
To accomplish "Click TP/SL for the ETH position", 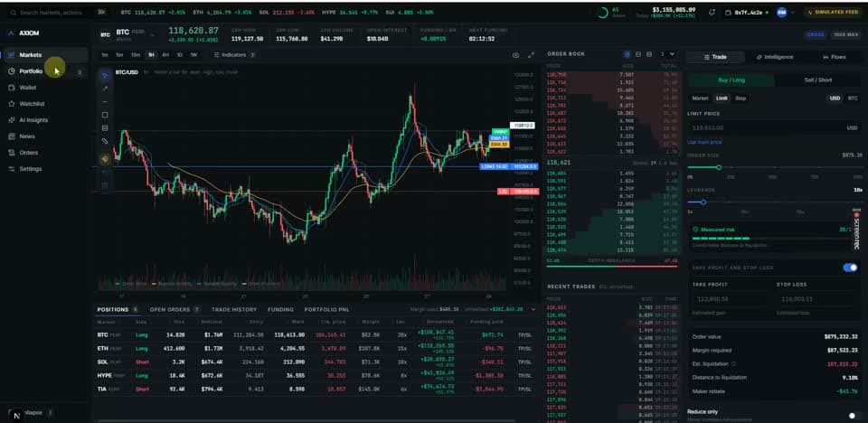I will point(524,350).
